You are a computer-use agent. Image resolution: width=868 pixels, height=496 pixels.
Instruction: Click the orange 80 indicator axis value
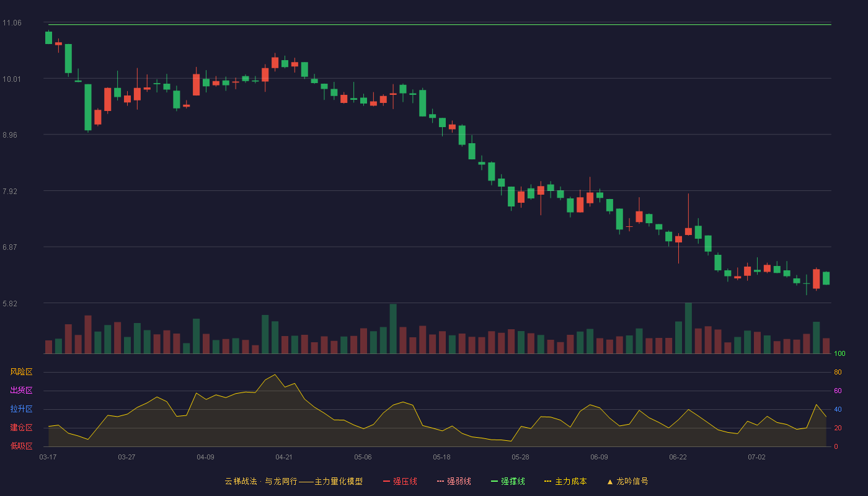(838, 372)
